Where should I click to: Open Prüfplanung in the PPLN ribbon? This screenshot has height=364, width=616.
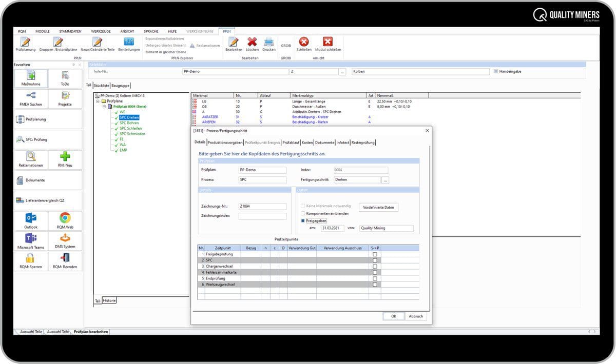point(25,44)
